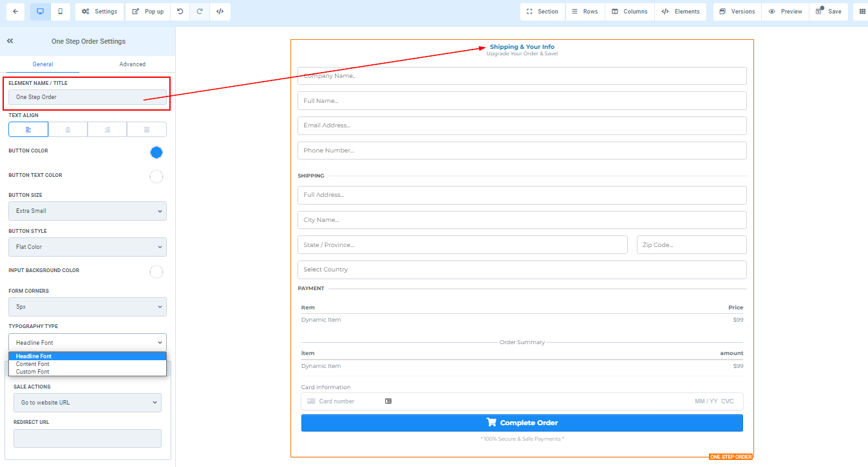868x467 pixels.
Task: Switch to mobile view icon
Action: (x=60, y=12)
